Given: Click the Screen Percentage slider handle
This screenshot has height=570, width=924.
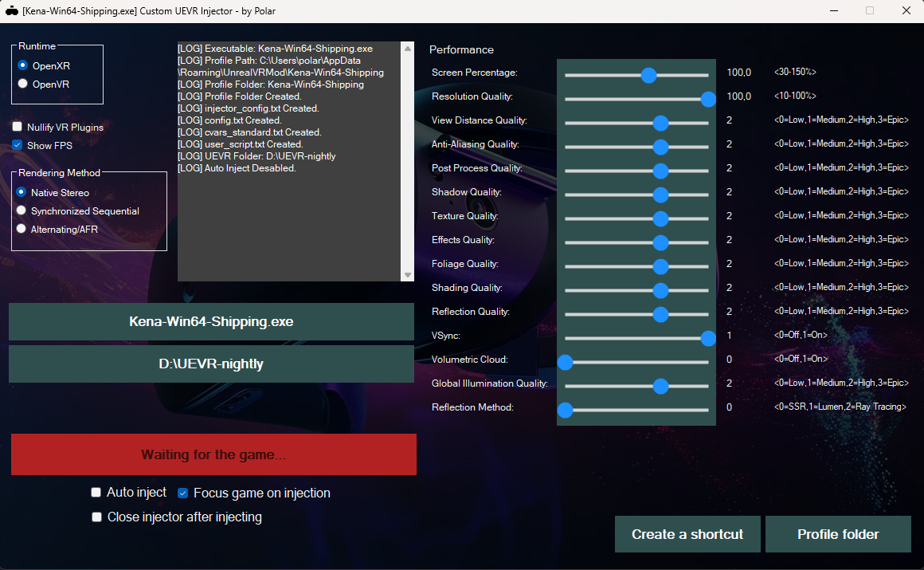Looking at the screenshot, I should pos(649,75).
